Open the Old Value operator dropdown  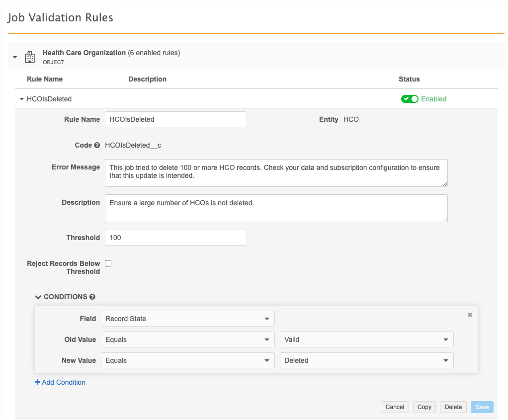[187, 339]
